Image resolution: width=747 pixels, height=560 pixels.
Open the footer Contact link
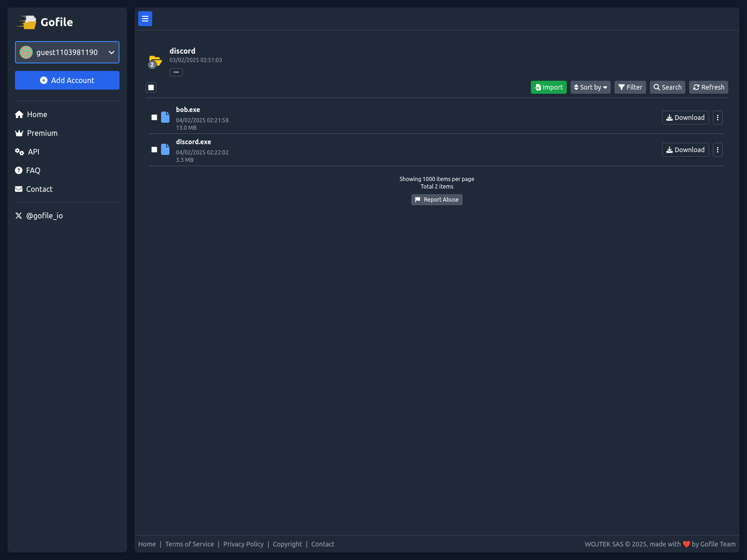point(323,544)
